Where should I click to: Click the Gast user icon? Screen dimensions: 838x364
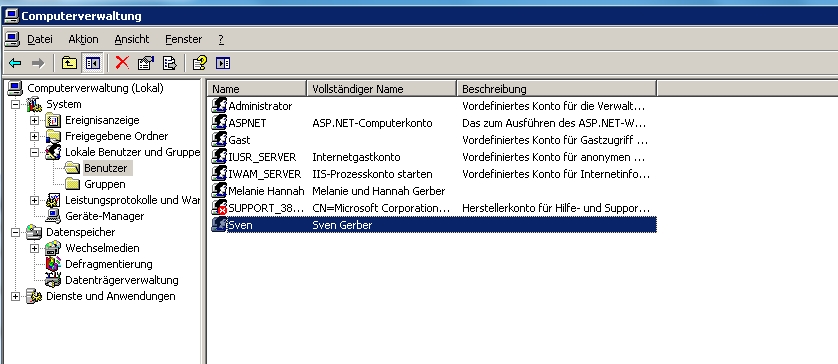219,140
